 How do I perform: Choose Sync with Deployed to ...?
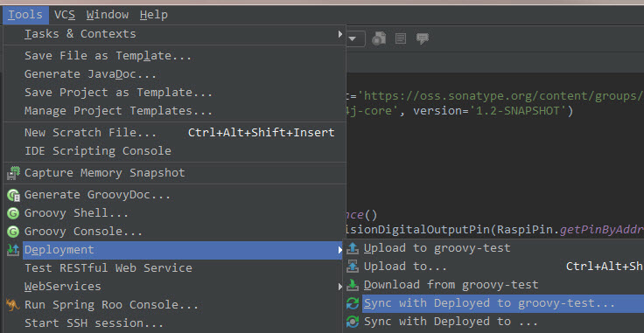pos(493,322)
